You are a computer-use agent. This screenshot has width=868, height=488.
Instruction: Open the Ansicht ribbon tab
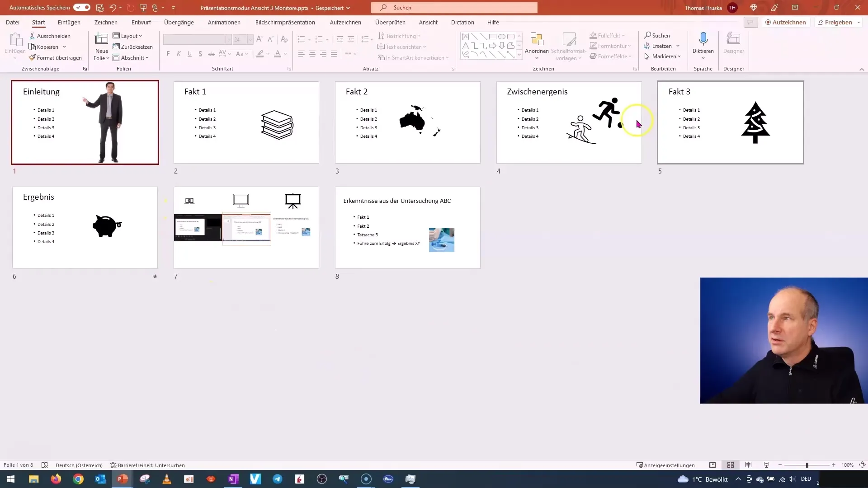click(x=428, y=22)
